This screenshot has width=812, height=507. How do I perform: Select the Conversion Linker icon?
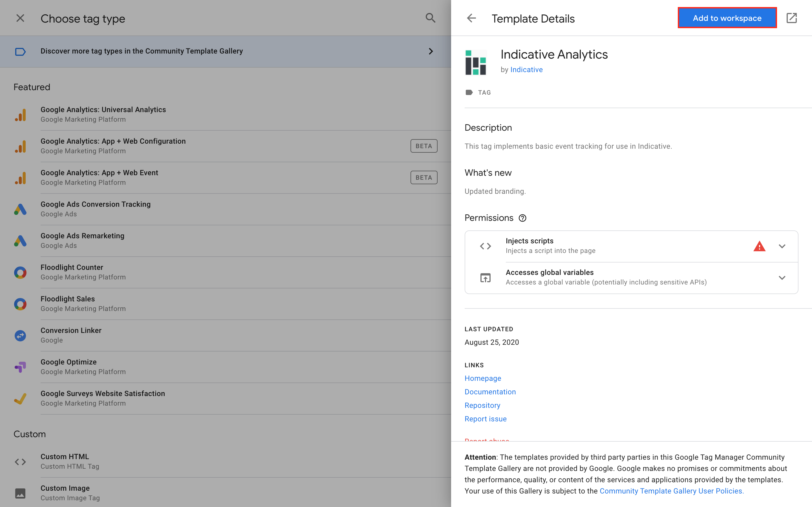(x=20, y=335)
